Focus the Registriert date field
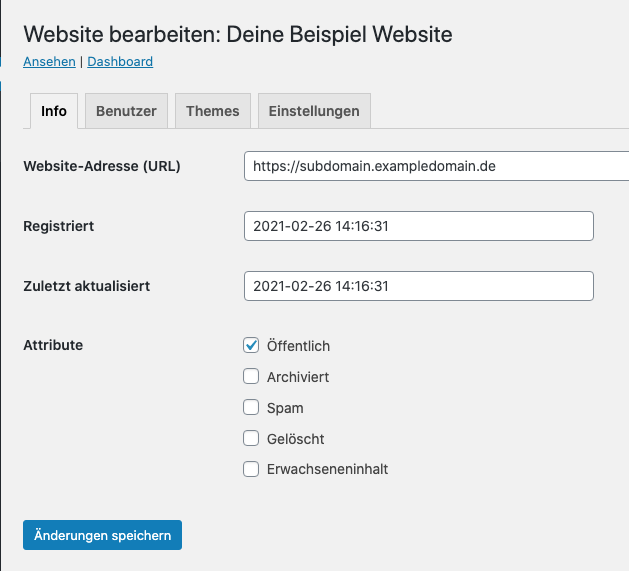Screen dimensions: 629x571 point(419,226)
